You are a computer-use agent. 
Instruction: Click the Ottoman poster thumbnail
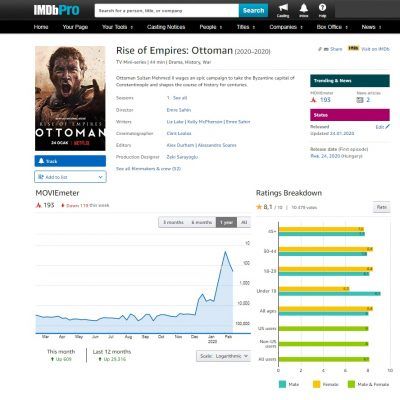[70, 98]
